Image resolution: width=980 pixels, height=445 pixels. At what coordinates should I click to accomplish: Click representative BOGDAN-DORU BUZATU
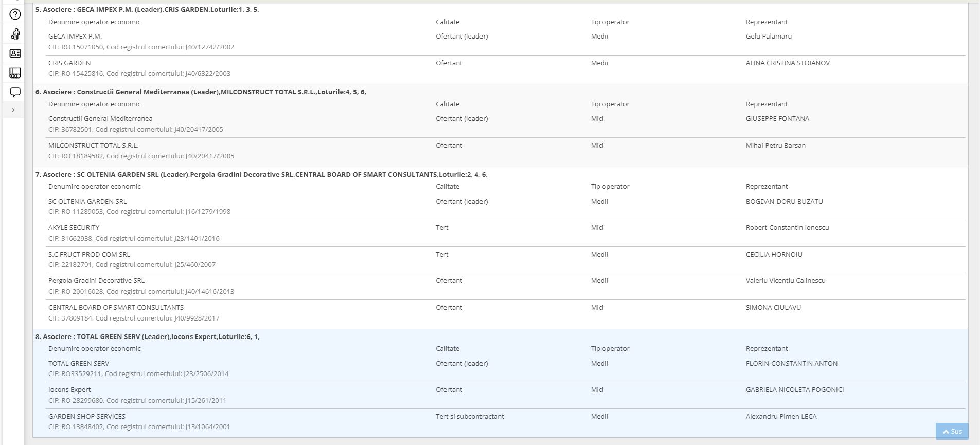785,201
